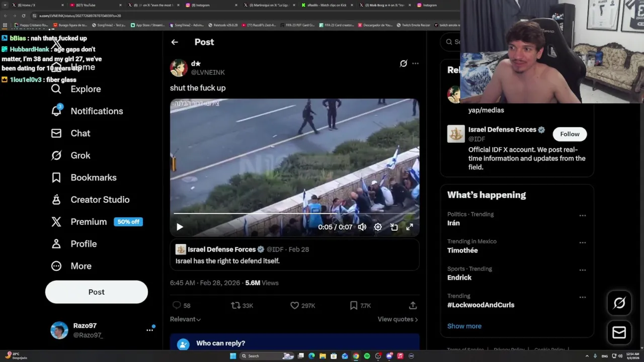Open Grok in the sidebar
This screenshot has height=362, width=644.
(x=70, y=155)
